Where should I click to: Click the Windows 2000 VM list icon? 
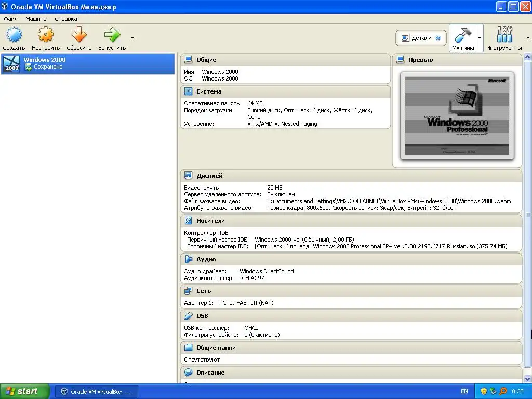click(11, 63)
